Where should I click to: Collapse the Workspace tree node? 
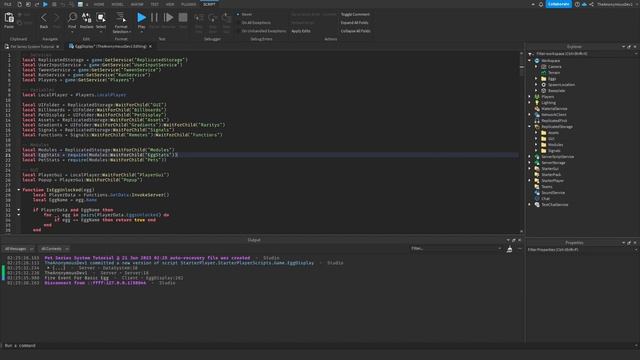[530, 60]
